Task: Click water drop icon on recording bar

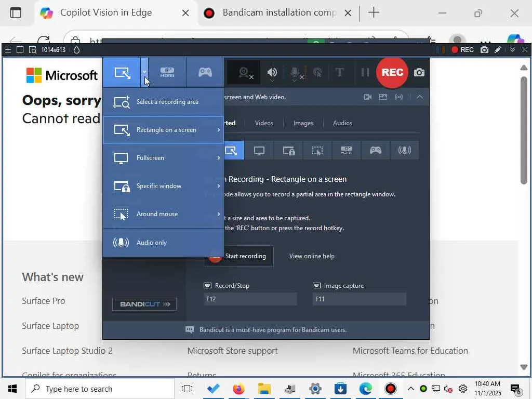Action: 77,50
